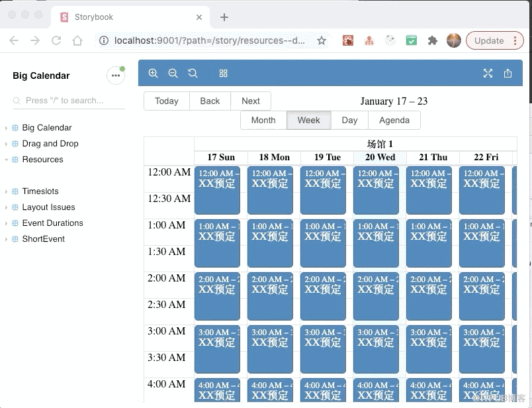Screen dimensions: 532x408
Task: Enter full screen with the expand arrows icon
Action: pyautogui.click(x=488, y=73)
